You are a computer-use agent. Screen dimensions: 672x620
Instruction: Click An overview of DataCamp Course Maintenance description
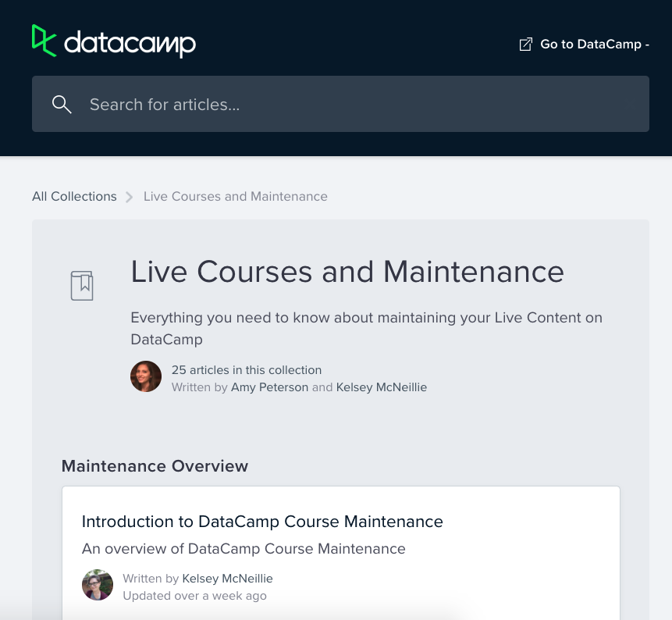[244, 549]
